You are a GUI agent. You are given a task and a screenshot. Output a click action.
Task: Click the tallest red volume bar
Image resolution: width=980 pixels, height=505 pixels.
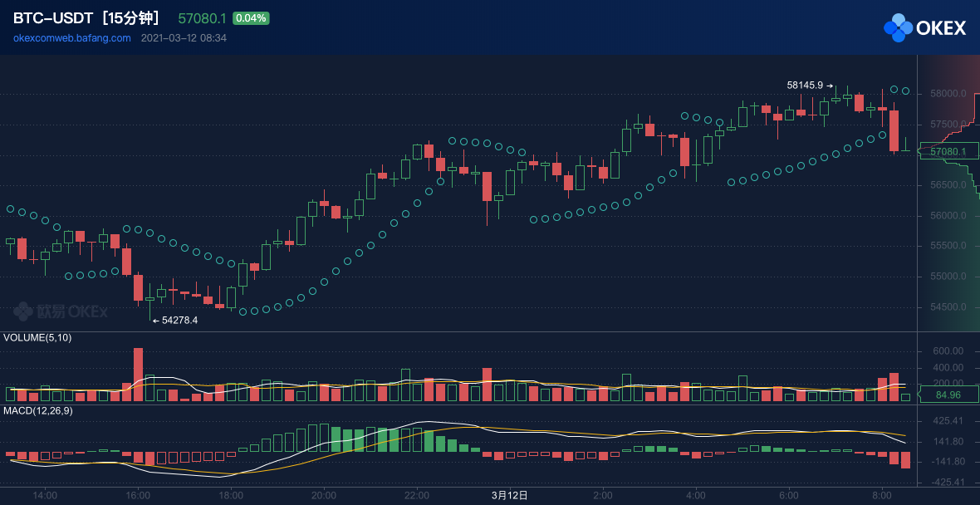click(138, 375)
